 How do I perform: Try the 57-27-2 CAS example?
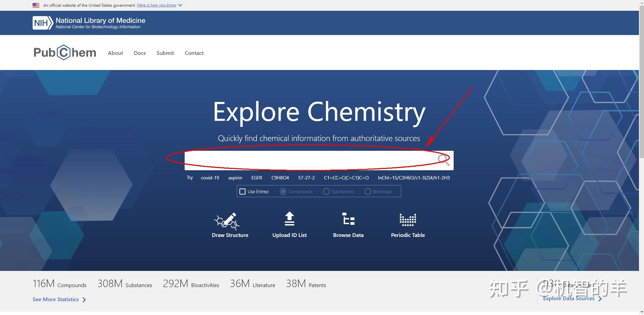pos(306,178)
